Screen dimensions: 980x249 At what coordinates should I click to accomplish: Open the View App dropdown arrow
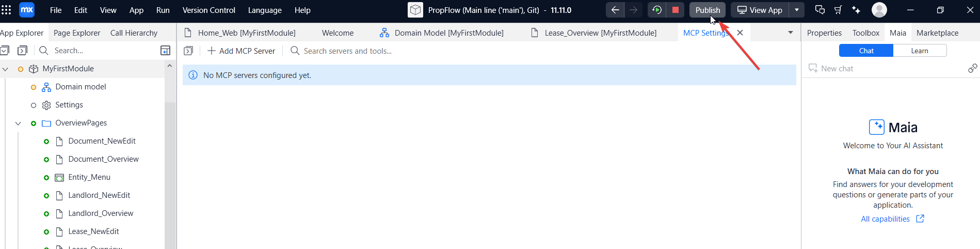(x=797, y=10)
